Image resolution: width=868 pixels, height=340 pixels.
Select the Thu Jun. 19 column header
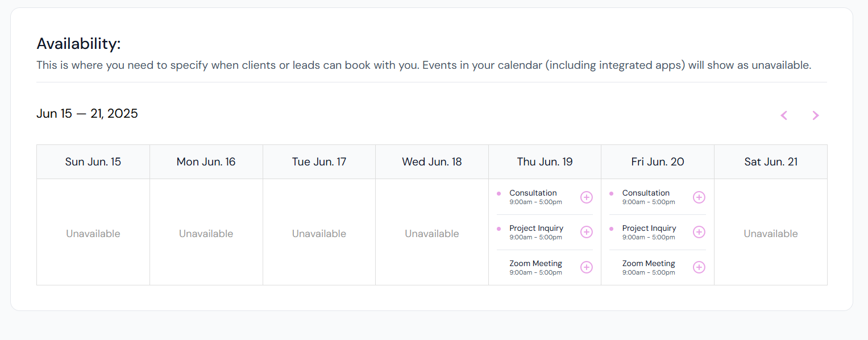click(545, 162)
